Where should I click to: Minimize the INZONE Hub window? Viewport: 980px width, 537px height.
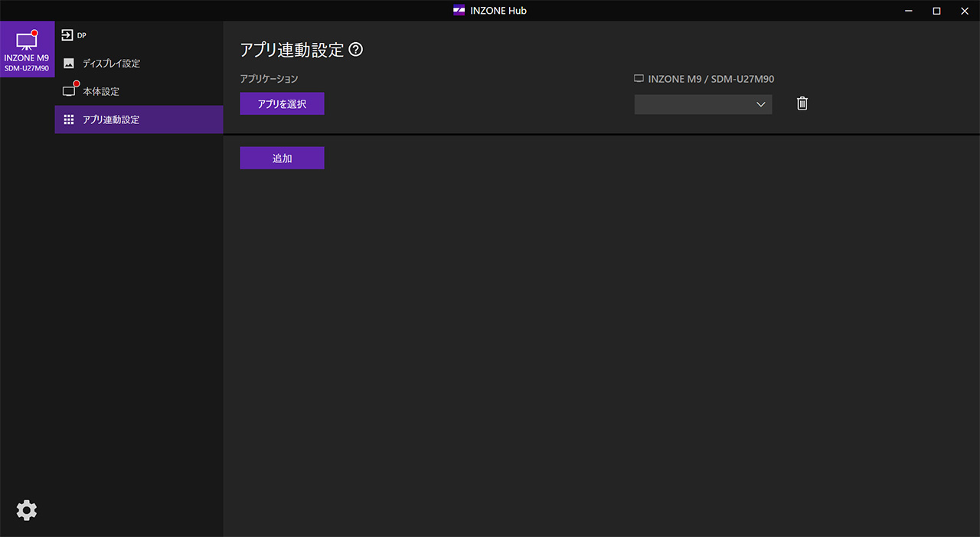click(x=909, y=11)
